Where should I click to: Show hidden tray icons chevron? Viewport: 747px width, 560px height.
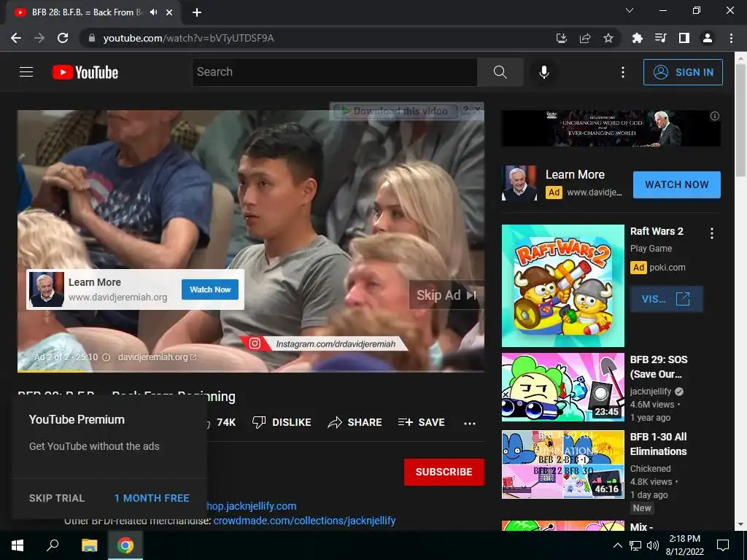tap(617, 545)
